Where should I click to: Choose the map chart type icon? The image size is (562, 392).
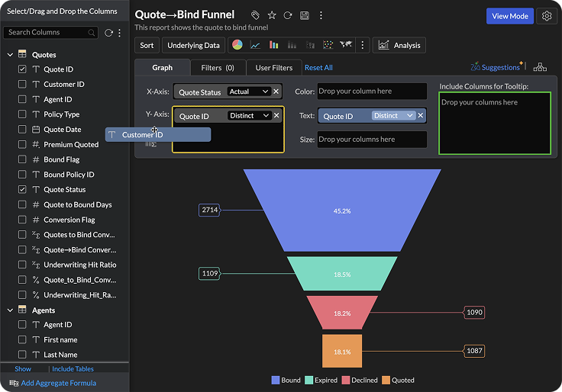click(x=347, y=45)
